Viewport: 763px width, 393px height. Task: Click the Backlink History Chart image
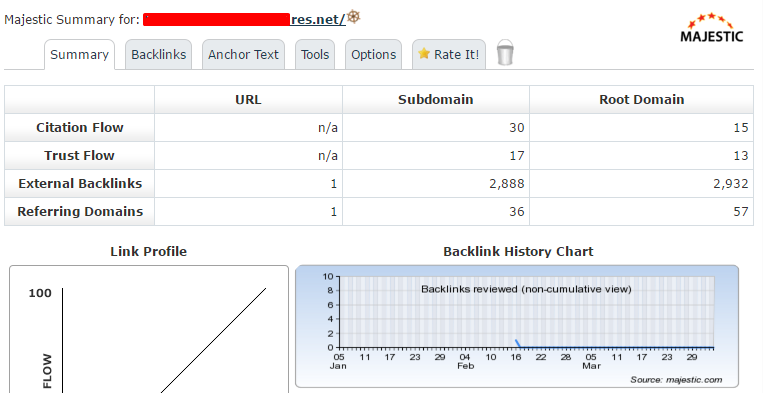tap(517, 326)
